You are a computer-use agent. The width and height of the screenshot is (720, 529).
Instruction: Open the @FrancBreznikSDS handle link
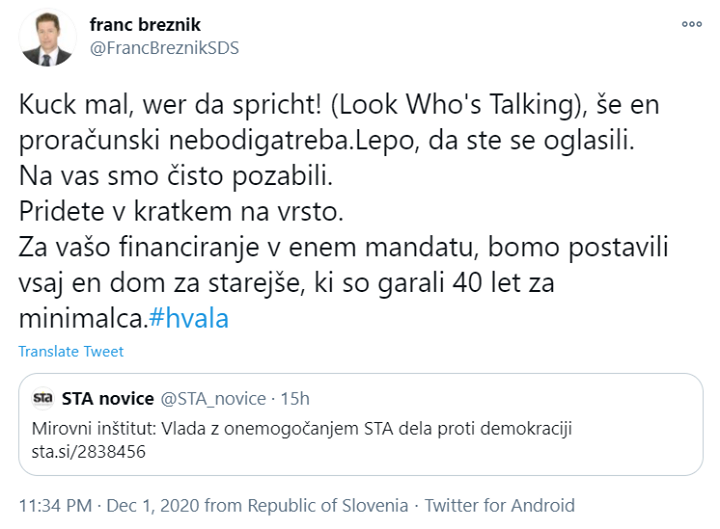[165, 48]
